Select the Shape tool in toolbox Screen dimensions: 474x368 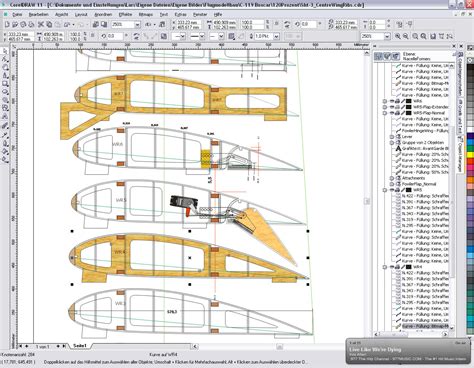tap(5, 59)
